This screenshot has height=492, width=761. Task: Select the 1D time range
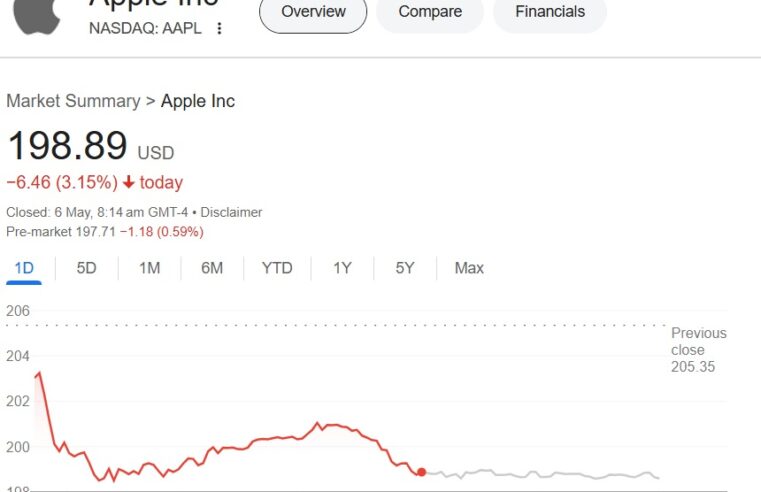coord(24,268)
